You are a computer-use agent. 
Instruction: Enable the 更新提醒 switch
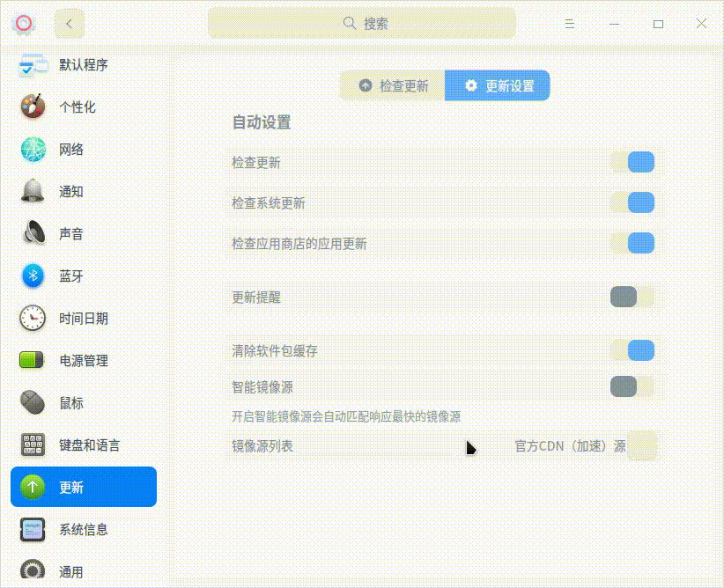pyautogui.click(x=632, y=297)
